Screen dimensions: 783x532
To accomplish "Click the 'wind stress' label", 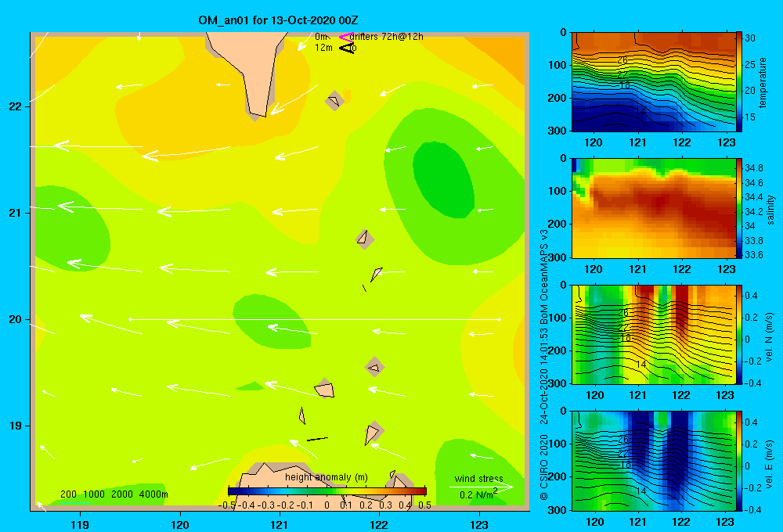I will (479, 478).
